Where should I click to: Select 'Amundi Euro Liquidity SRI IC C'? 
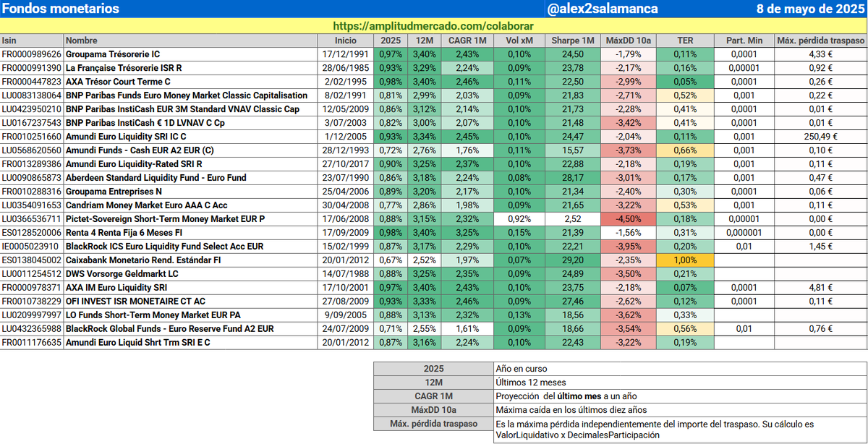(126, 137)
